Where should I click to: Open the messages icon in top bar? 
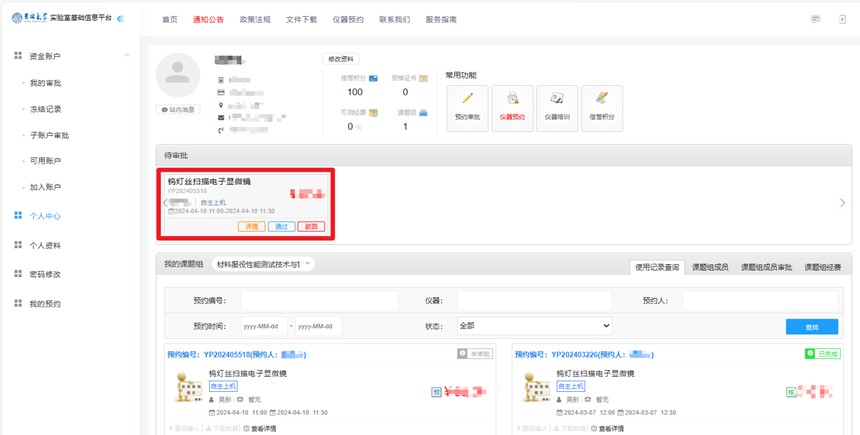tap(816, 19)
